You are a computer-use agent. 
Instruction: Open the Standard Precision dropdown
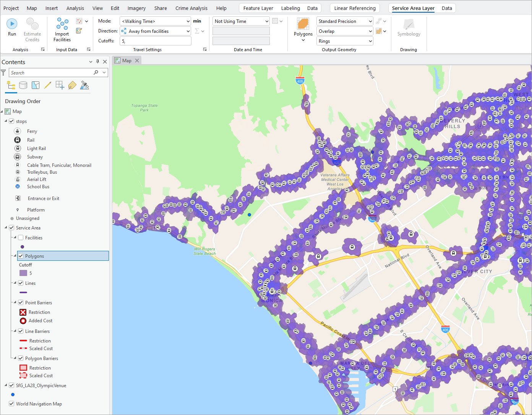[345, 21]
